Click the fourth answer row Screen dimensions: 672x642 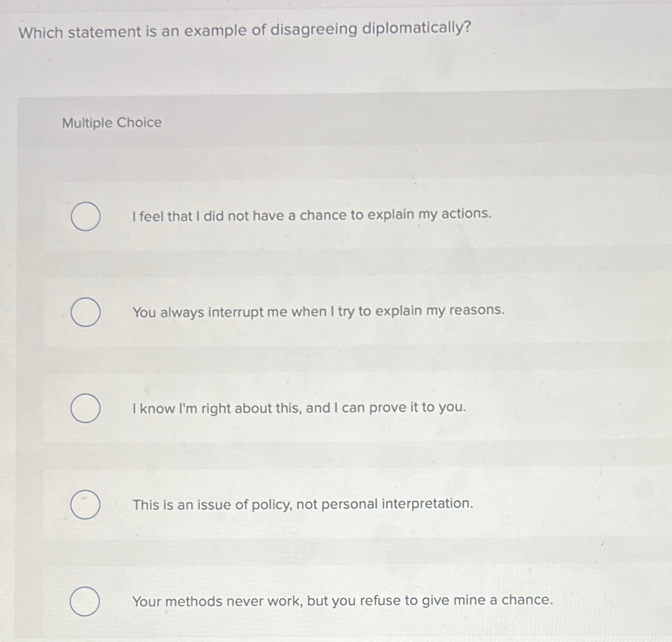[x=331, y=505]
